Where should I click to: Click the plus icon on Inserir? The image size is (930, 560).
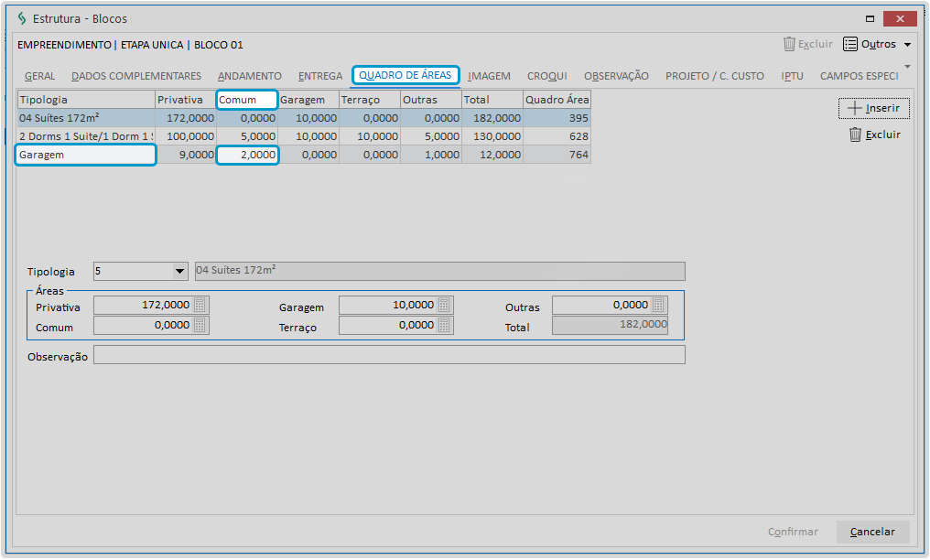click(854, 108)
